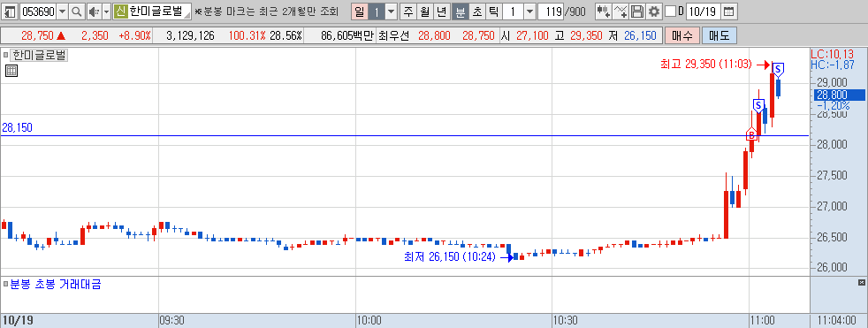Expand the stock code 053690 dropdown
Viewport: 868px width, 328px height.
click(x=62, y=11)
